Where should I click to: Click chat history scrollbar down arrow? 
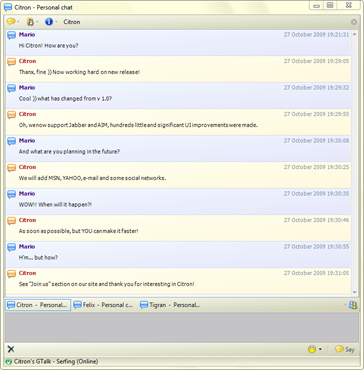pos(355,292)
